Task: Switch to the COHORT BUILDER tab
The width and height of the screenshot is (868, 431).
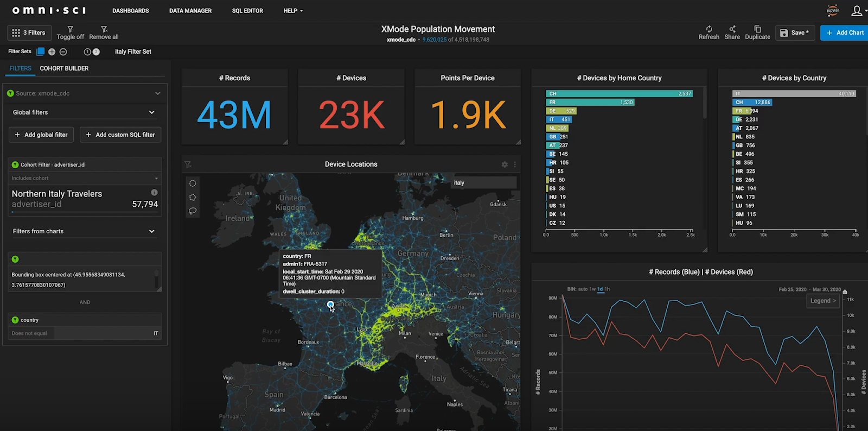Action: pyautogui.click(x=64, y=68)
